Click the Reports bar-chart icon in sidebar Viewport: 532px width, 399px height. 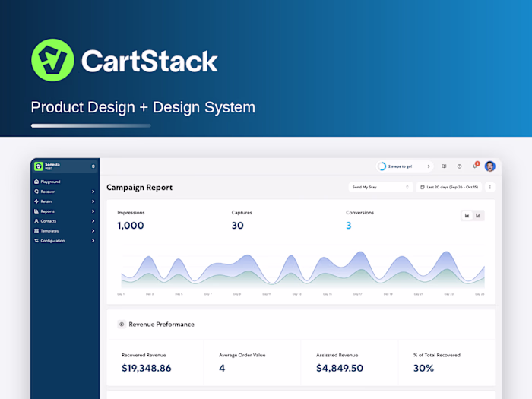[x=36, y=211]
